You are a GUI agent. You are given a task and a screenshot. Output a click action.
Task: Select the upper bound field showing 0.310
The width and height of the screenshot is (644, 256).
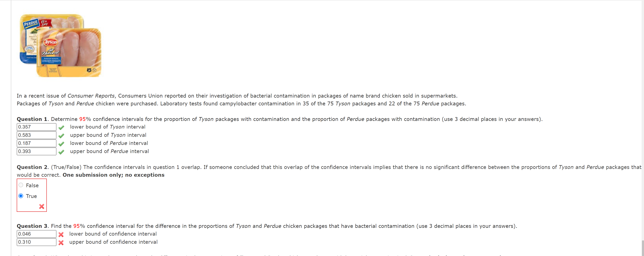pos(36,242)
